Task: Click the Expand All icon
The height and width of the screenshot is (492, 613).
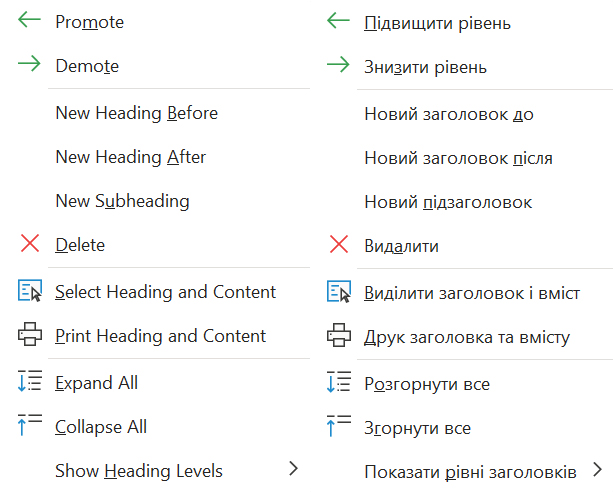Action: (30, 382)
